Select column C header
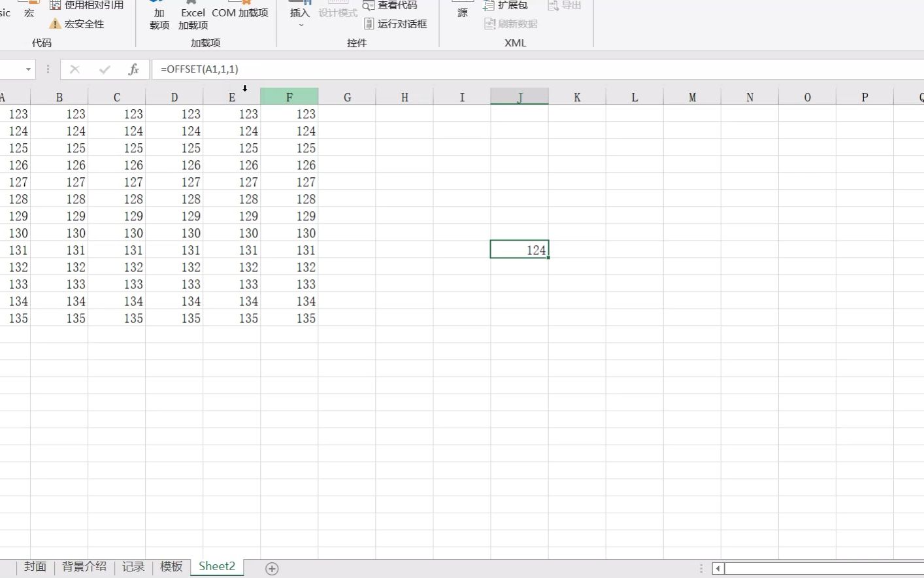Viewport: 924px width, 578px height. tap(116, 97)
